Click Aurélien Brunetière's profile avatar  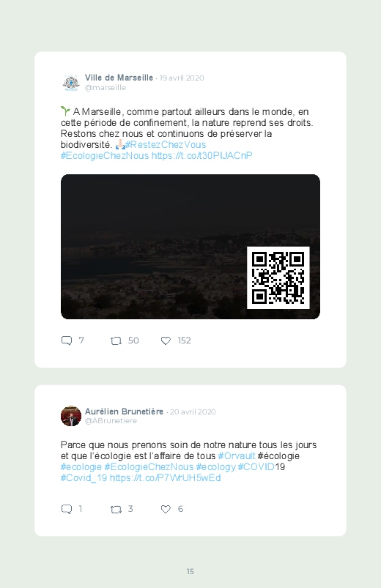[71, 416]
